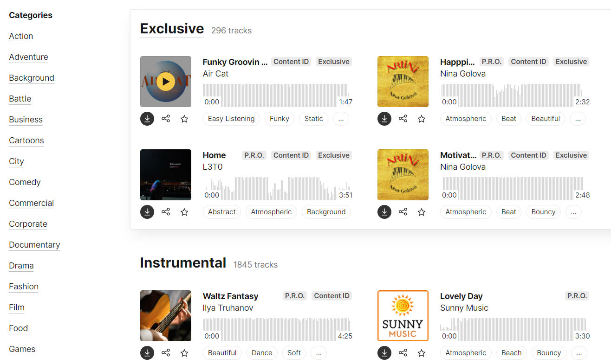The height and width of the screenshot is (364, 611).
Task: Share the Waltz Fantasy track
Action: tap(166, 353)
